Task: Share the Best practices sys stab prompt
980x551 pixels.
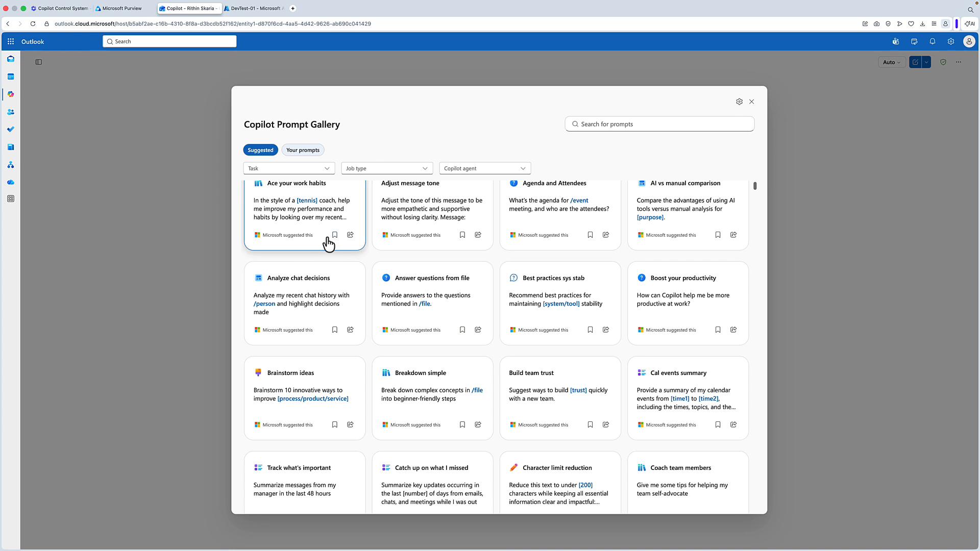Action: click(x=606, y=330)
